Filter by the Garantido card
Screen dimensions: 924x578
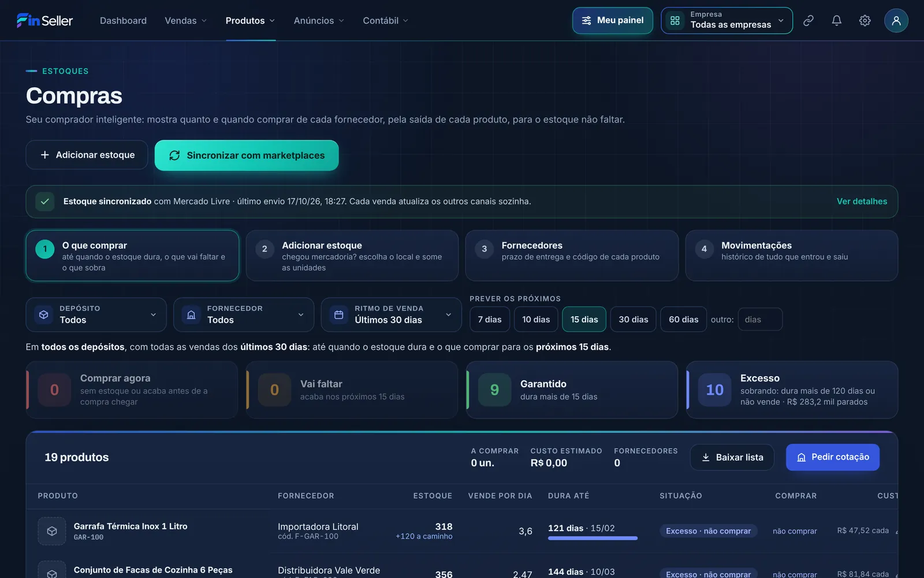572,390
